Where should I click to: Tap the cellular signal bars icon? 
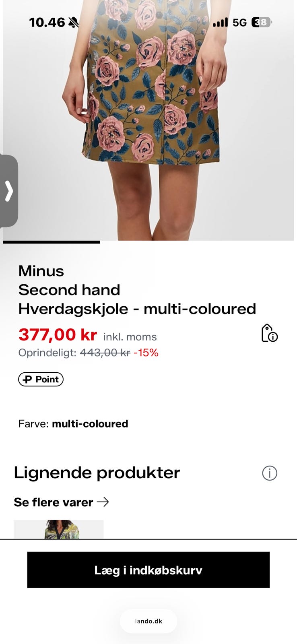pyautogui.click(x=221, y=23)
